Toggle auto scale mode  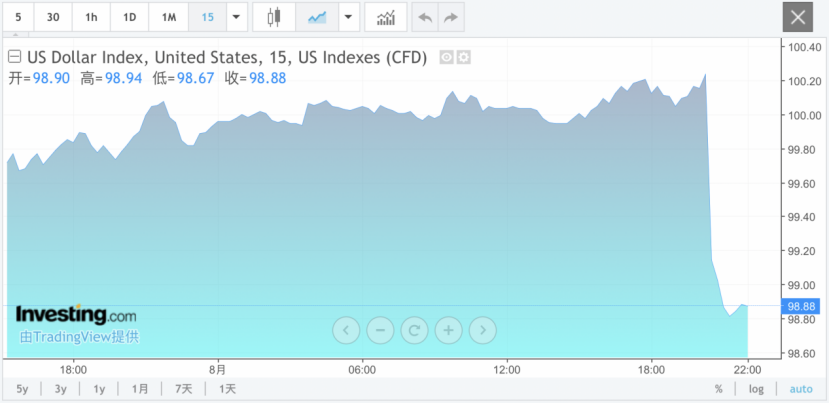pyautogui.click(x=801, y=389)
